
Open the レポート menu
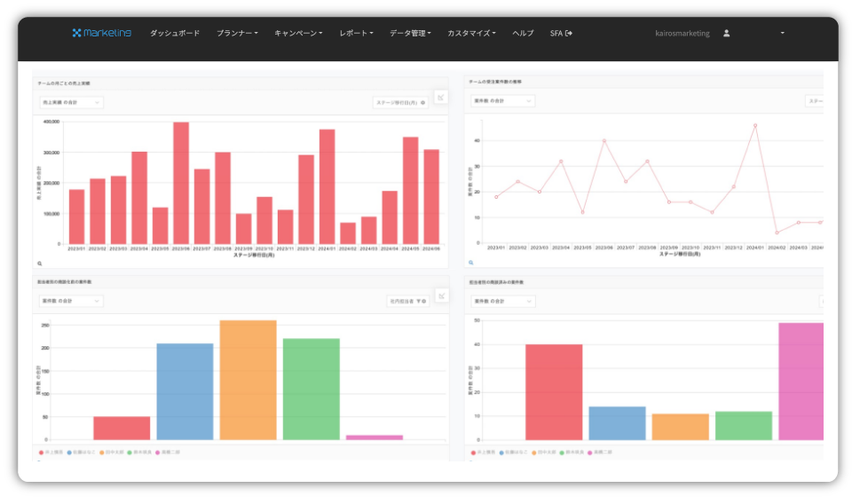(356, 33)
